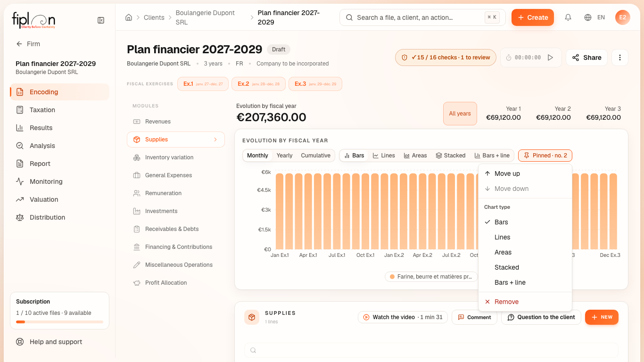Viewport: 644px width, 362px height.
Task: Select the Revenues module
Action: pyautogui.click(x=176, y=122)
